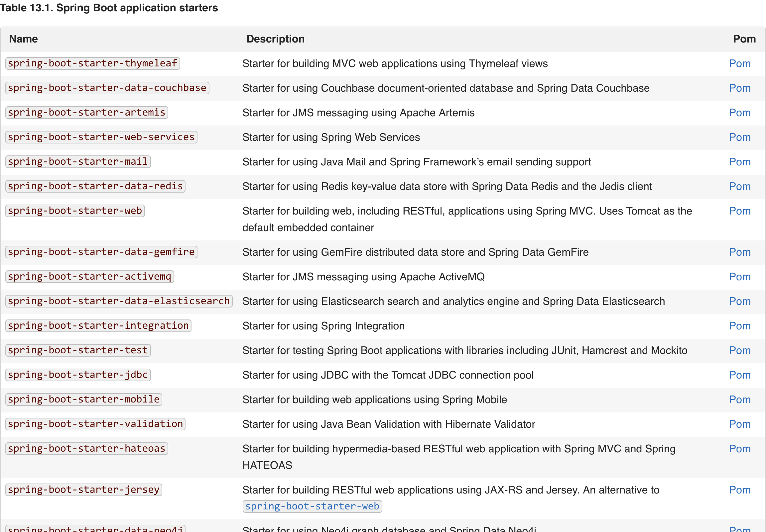Click Pom link for spring-boot-starter-web row
The width and height of the screenshot is (766, 532).
pyautogui.click(x=739, y=211)
